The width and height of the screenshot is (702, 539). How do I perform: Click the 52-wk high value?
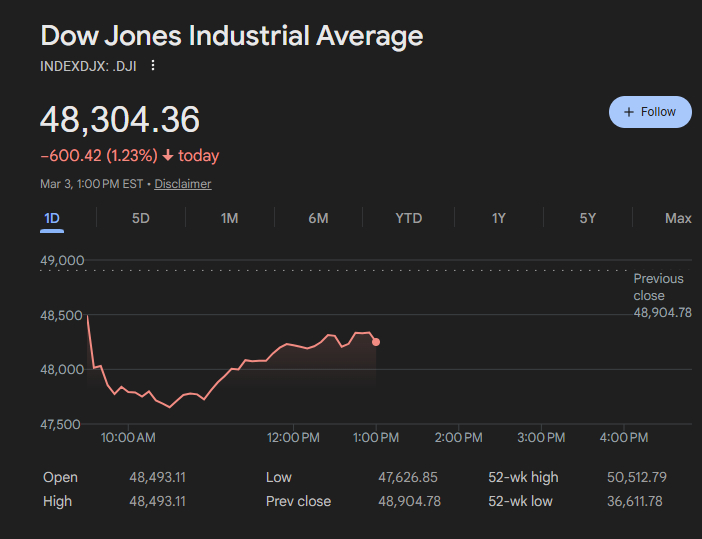tap(635, 477)
